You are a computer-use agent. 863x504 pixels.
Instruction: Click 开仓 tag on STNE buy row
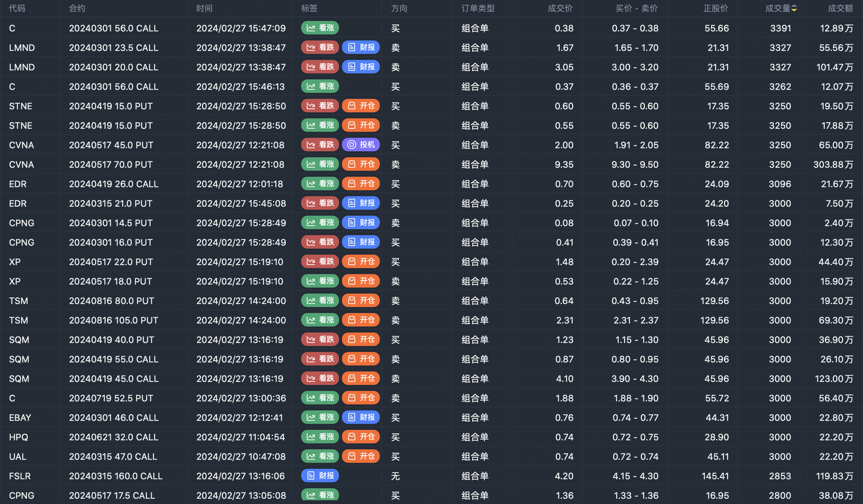(x=361, y=106)
